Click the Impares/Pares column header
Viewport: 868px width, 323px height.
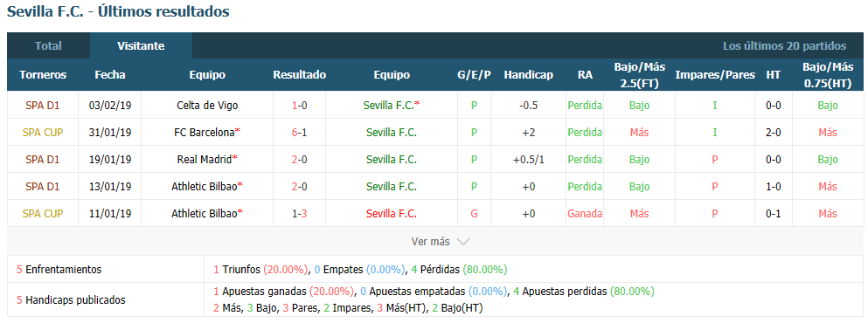[x=715, y=75]
